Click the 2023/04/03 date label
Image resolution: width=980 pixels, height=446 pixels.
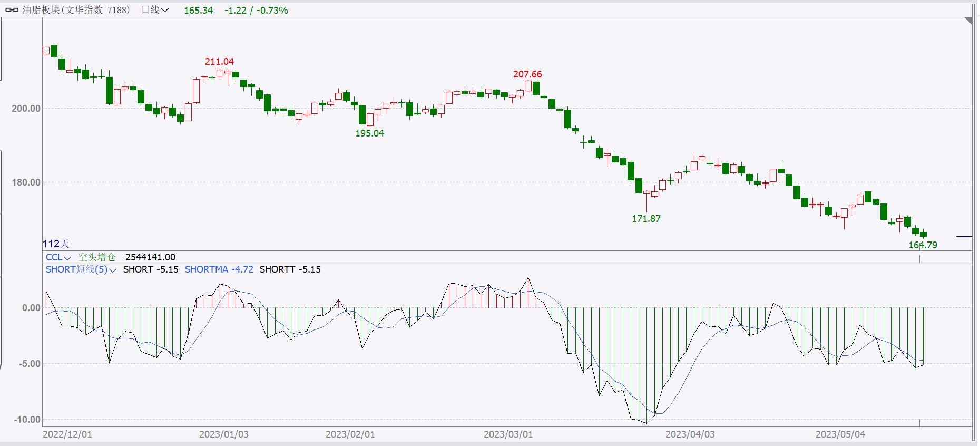coord(690,434)
